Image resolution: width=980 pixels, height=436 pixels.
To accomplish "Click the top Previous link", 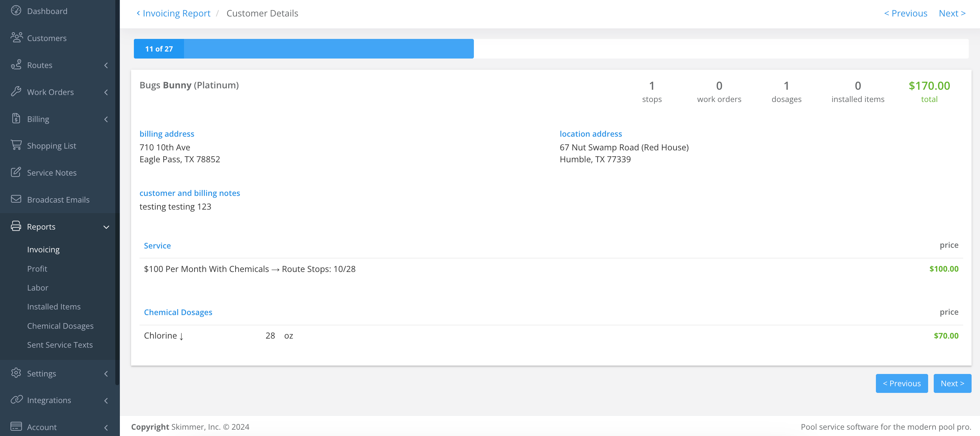I will 905,13.
